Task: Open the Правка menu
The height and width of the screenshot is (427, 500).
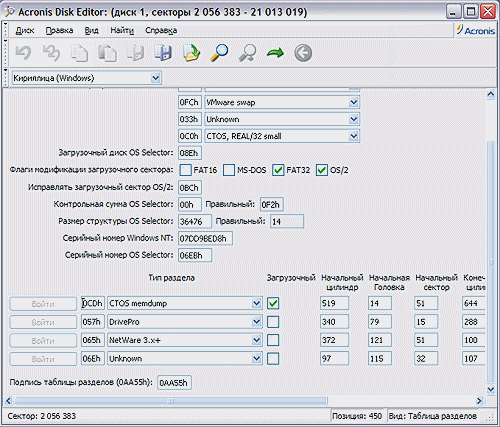Action: [x=59, y=31]
